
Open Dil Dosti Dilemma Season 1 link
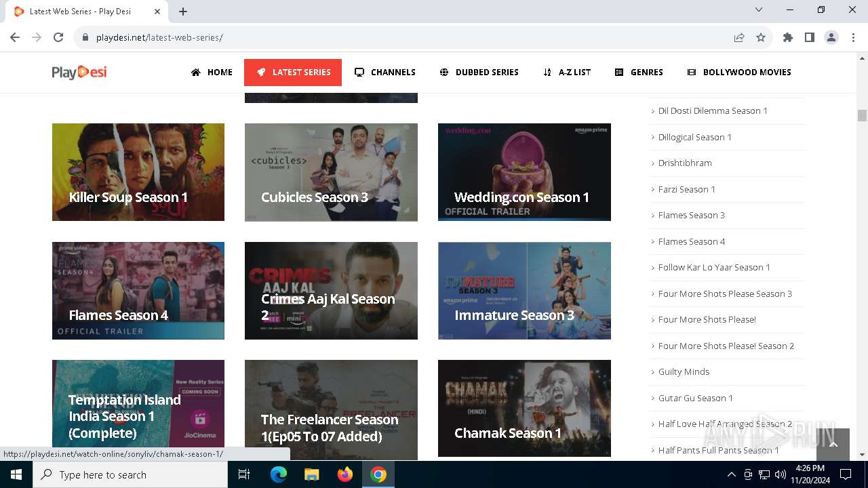pos(713,110)
